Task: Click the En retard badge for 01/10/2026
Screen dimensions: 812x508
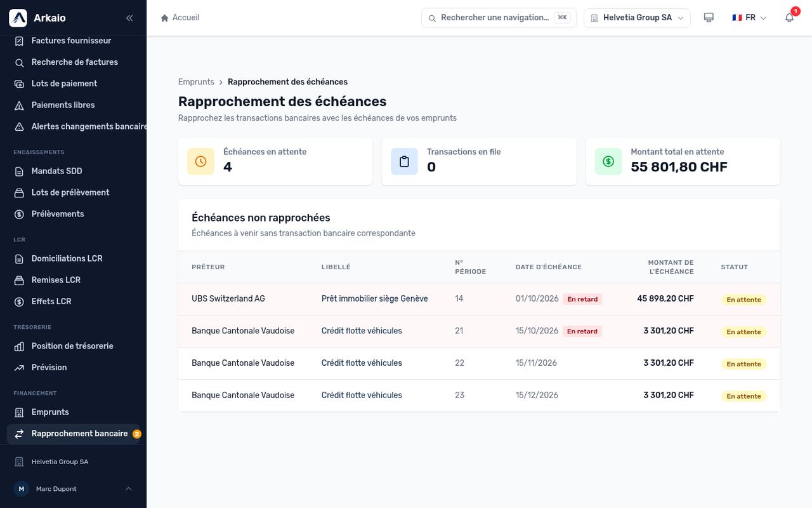Action: (582, 299)
